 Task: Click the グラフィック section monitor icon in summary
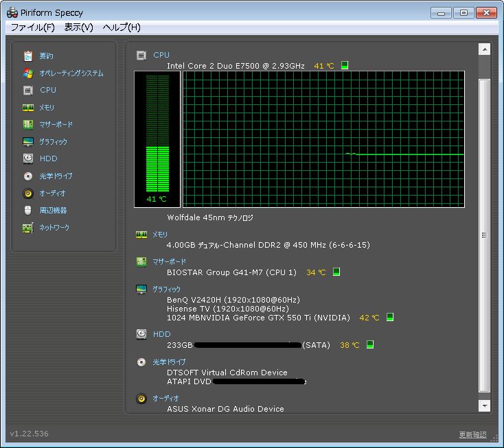[141, 290]
